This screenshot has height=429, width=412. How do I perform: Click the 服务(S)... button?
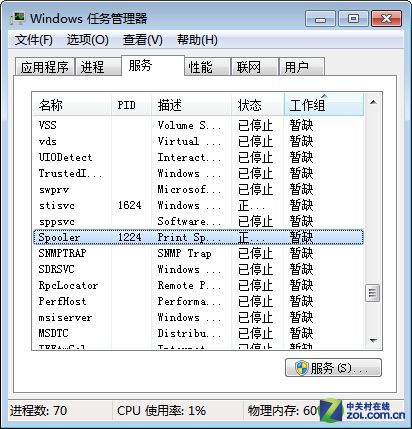click(333, 368)
